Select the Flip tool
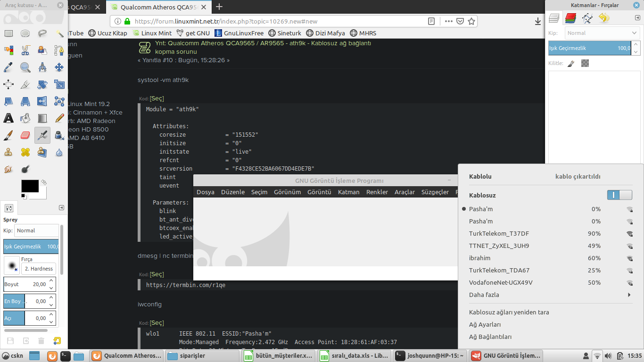The width and height of the screenshot is (644, 362). point(42,101)
